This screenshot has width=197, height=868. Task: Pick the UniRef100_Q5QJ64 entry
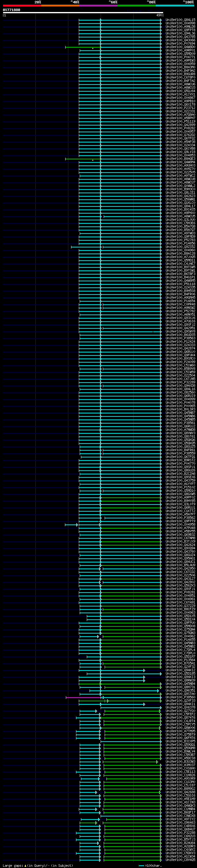pyautogui.click(x=180, y=91)
